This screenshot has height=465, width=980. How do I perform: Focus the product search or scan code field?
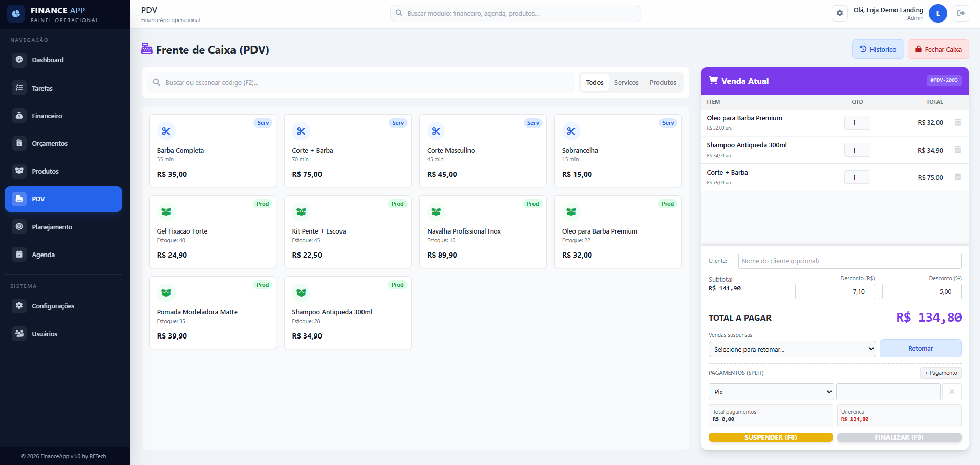tap(361, 82)
